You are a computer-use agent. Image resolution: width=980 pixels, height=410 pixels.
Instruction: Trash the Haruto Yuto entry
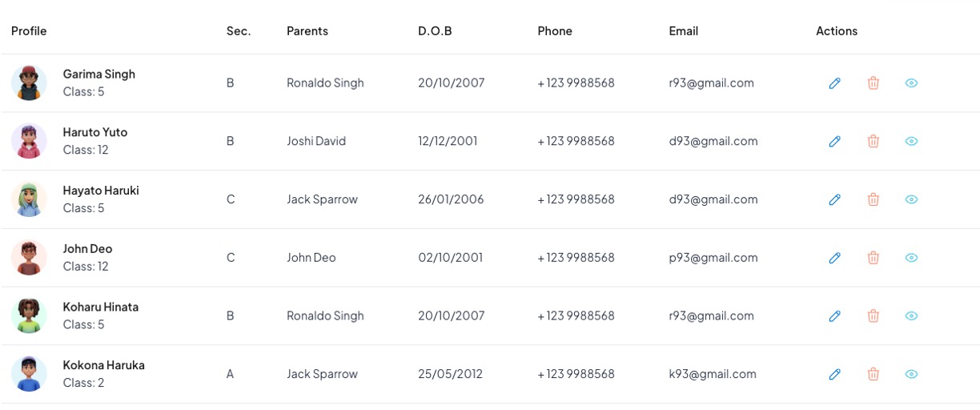point(873,142)
